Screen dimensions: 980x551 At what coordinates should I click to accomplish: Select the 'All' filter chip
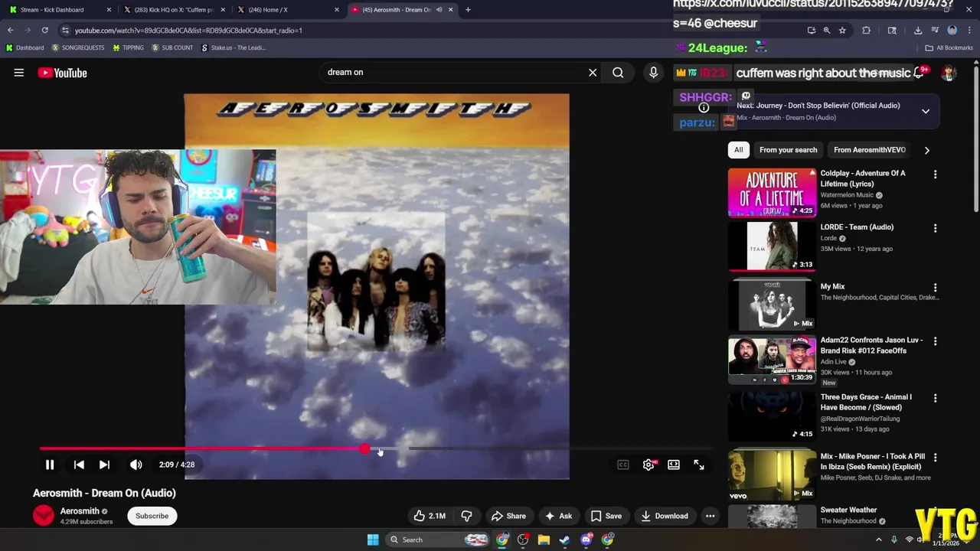pyautogui.click(x=738, y=150)
